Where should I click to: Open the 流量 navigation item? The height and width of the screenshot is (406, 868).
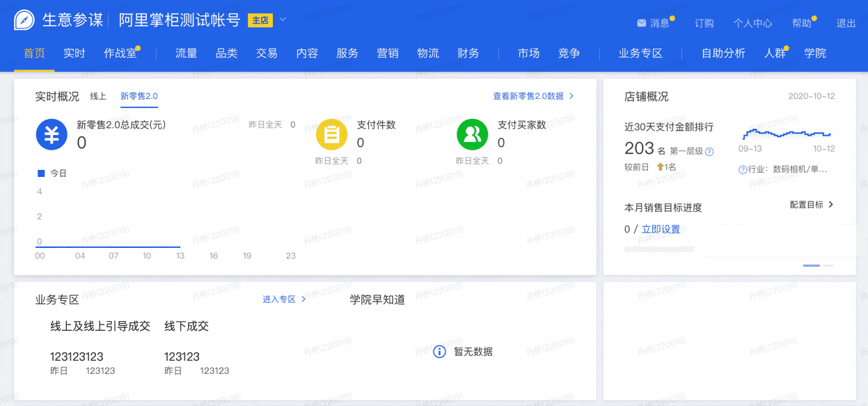(187, 53)
